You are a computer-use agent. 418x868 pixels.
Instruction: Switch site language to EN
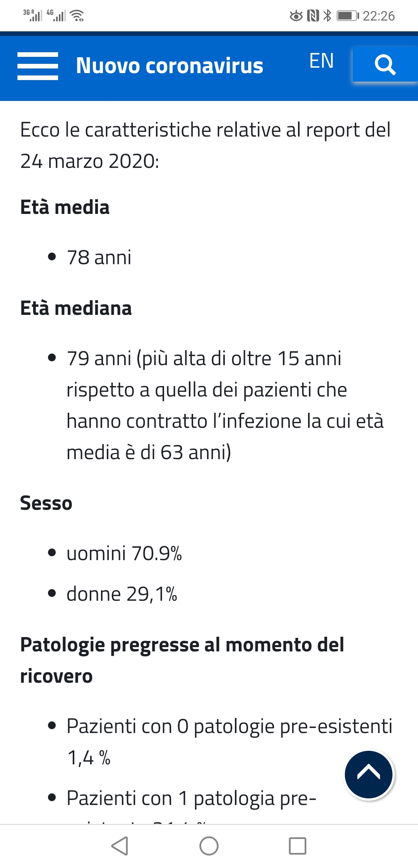[321, 61]
